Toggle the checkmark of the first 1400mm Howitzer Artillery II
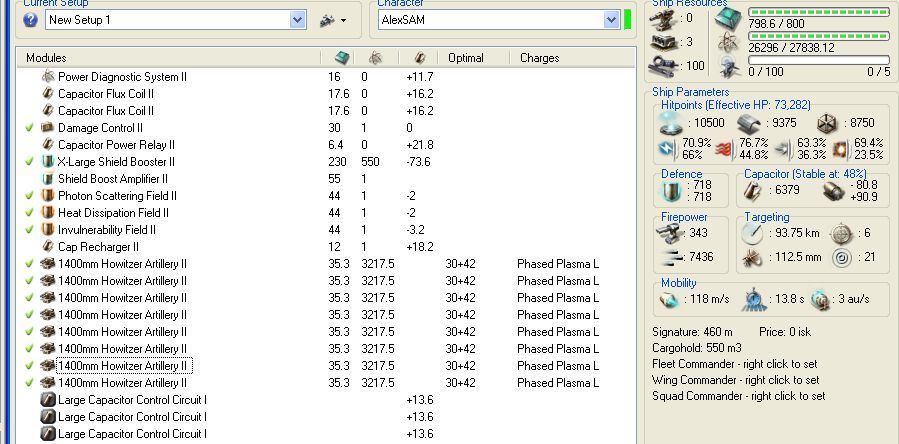The image size is (899, 444). coord(30,264)
